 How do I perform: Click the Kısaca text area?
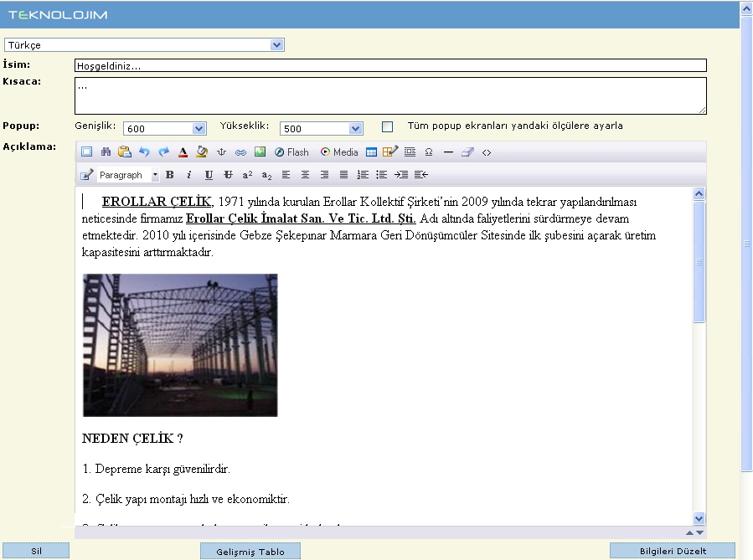(x=390, y=96)
